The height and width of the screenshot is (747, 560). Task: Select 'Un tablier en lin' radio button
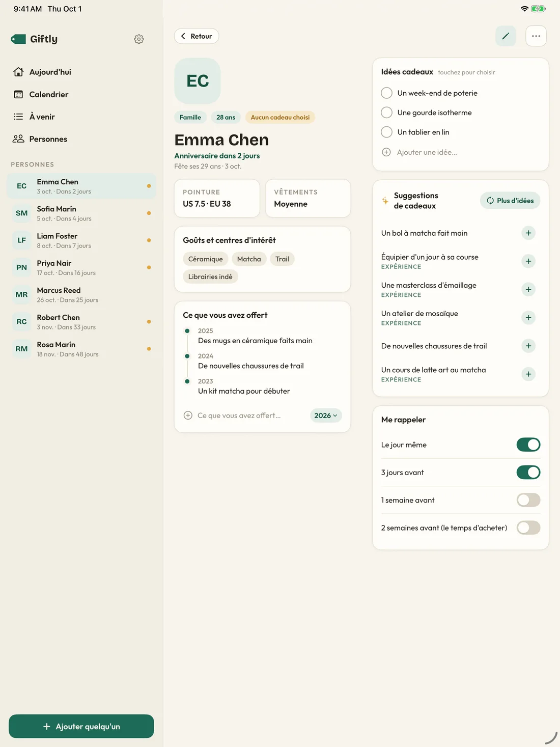pyautogui.click(x=387, y=132)
